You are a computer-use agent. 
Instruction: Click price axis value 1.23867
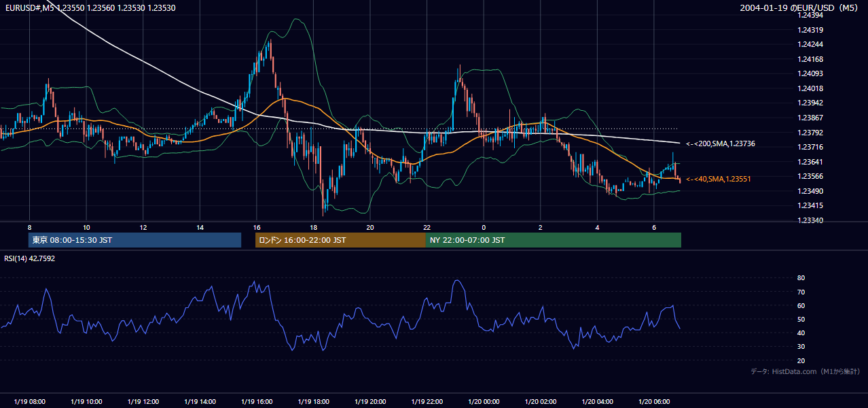pos(811,118)
